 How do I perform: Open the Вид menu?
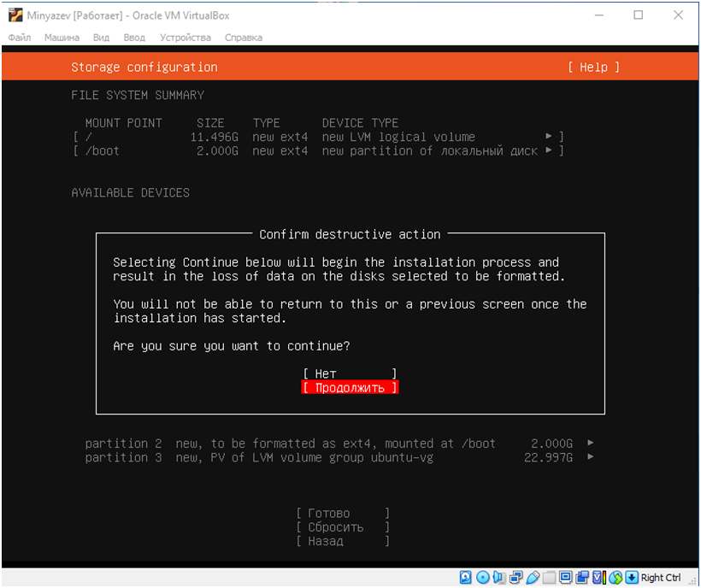click(101, 38)
